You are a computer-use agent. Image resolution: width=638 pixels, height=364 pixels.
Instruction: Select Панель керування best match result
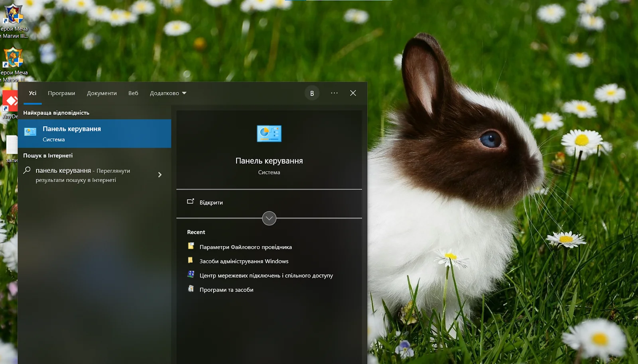pyautogui.click(x=95, y=133)
